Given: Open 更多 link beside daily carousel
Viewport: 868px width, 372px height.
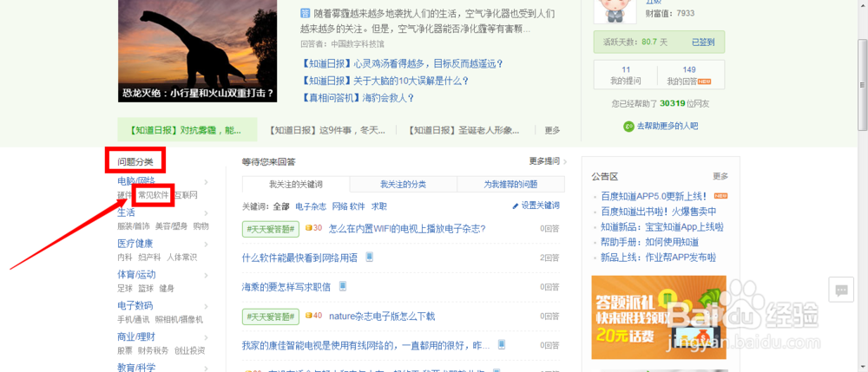Looking at the screenshot, I should click(552, 130).
